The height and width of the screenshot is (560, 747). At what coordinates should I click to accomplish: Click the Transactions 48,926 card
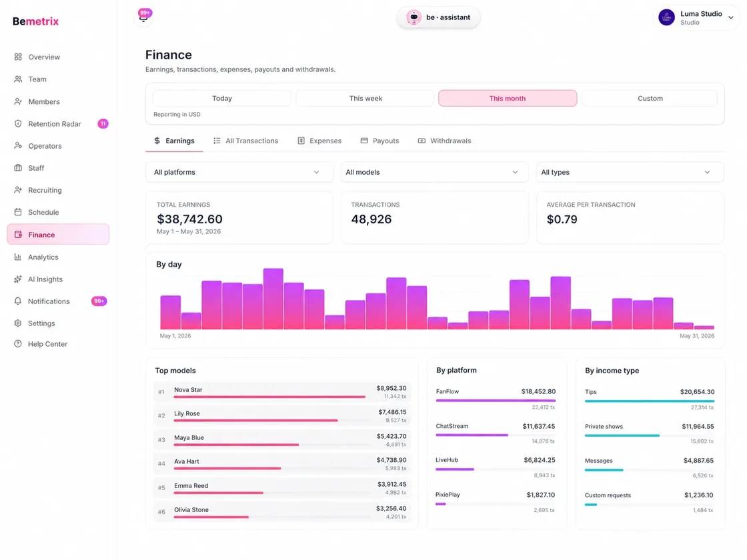coord(434,218)
